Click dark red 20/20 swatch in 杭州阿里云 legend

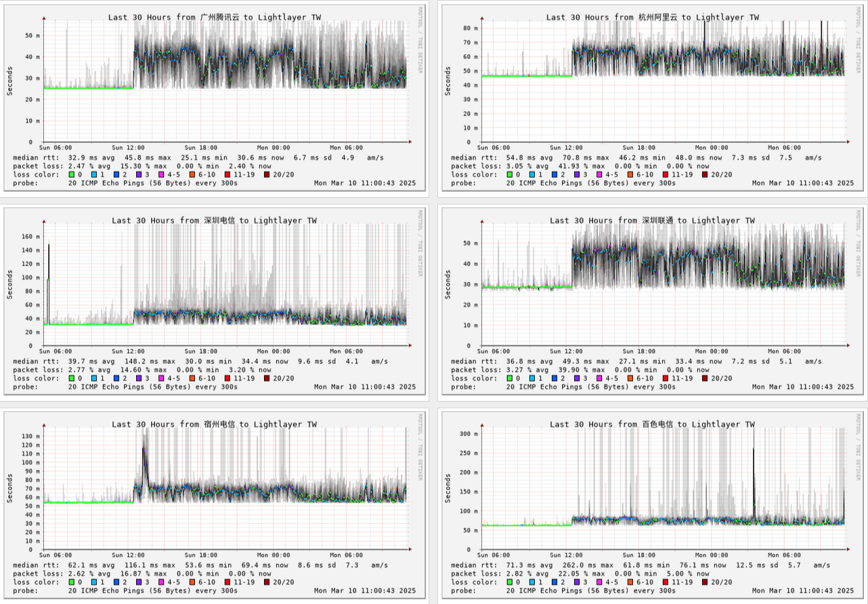tap(707, 175)
